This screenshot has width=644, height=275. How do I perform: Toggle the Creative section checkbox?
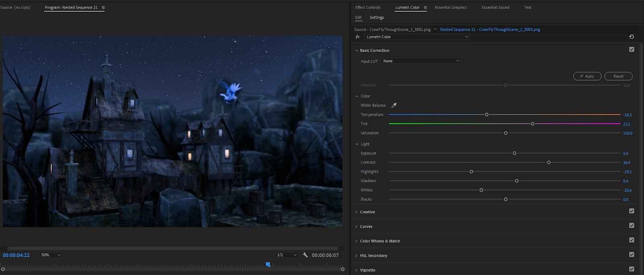[632, 211]
